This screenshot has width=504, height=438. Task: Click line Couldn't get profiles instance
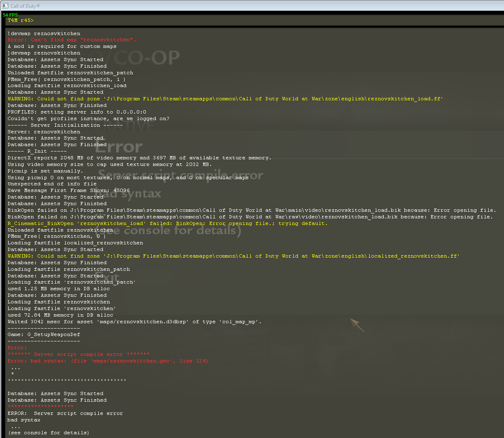[88, 118]
